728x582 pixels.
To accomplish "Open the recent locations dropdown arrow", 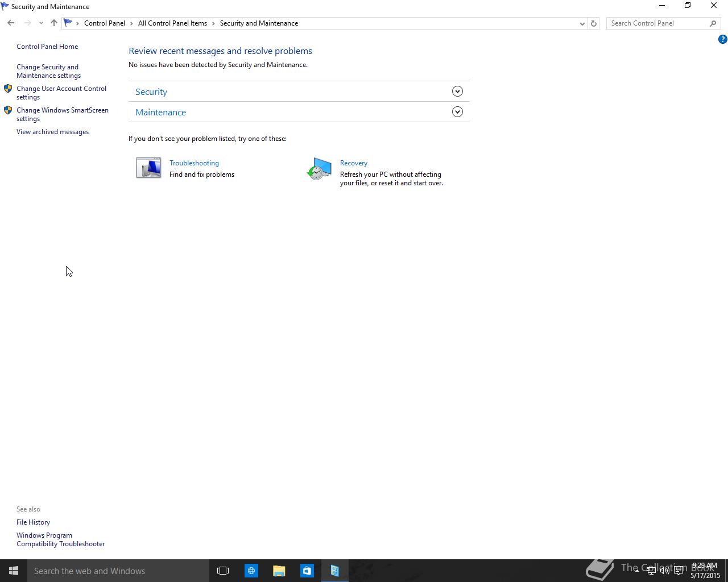I will pos(41,23).
